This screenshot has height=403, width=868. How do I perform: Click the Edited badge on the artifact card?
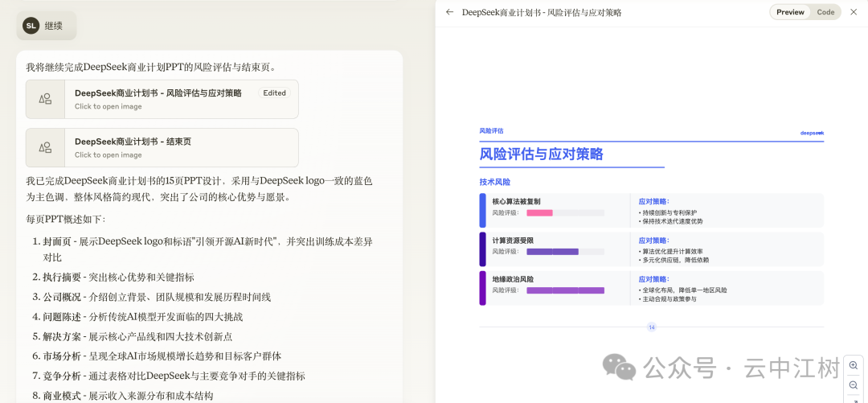[275, 93]
